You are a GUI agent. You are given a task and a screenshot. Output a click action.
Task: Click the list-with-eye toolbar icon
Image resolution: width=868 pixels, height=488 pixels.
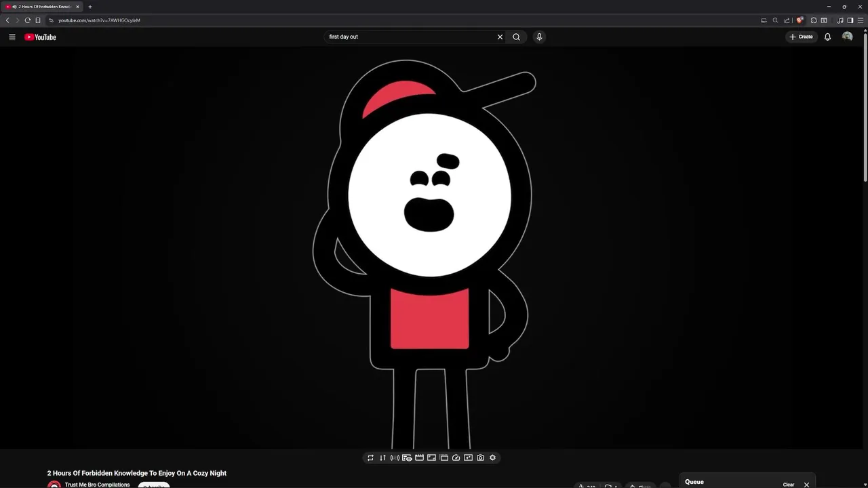(407, 457)
